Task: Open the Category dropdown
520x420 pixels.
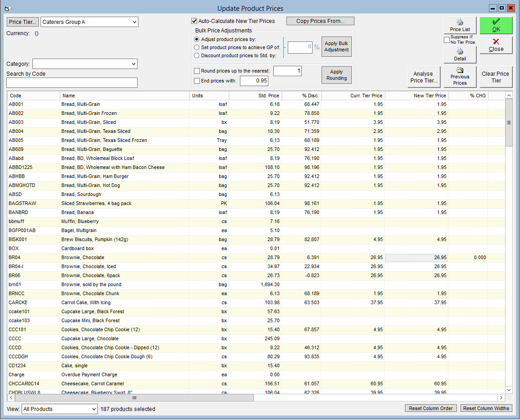Action: (x=133, y=64)
